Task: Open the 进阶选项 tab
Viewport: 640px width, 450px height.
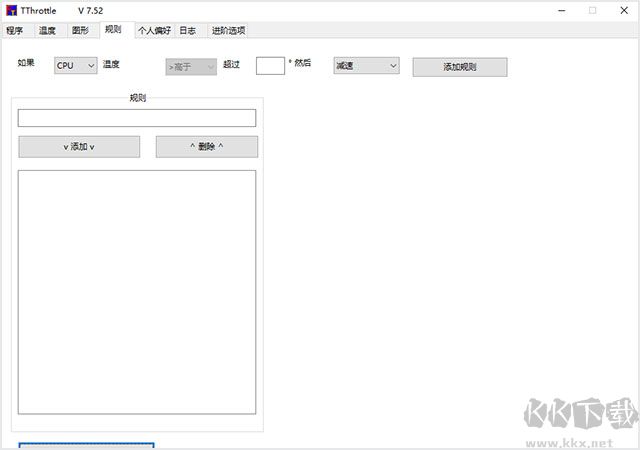Action: click(x=227, y=31)
